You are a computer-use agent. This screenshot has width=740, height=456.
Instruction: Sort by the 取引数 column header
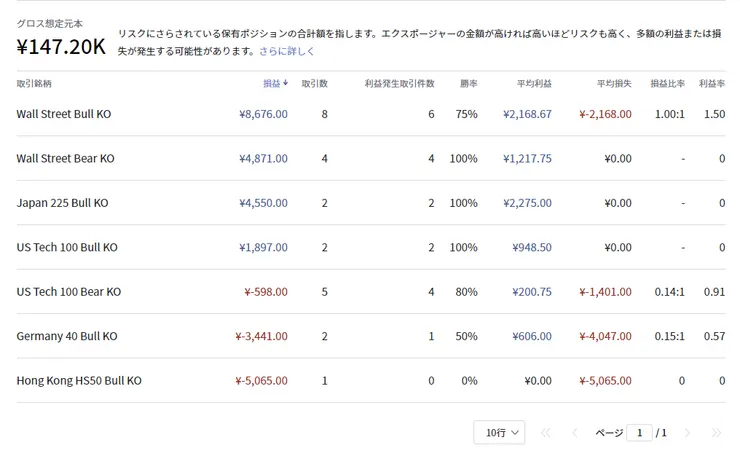[314, 83]
